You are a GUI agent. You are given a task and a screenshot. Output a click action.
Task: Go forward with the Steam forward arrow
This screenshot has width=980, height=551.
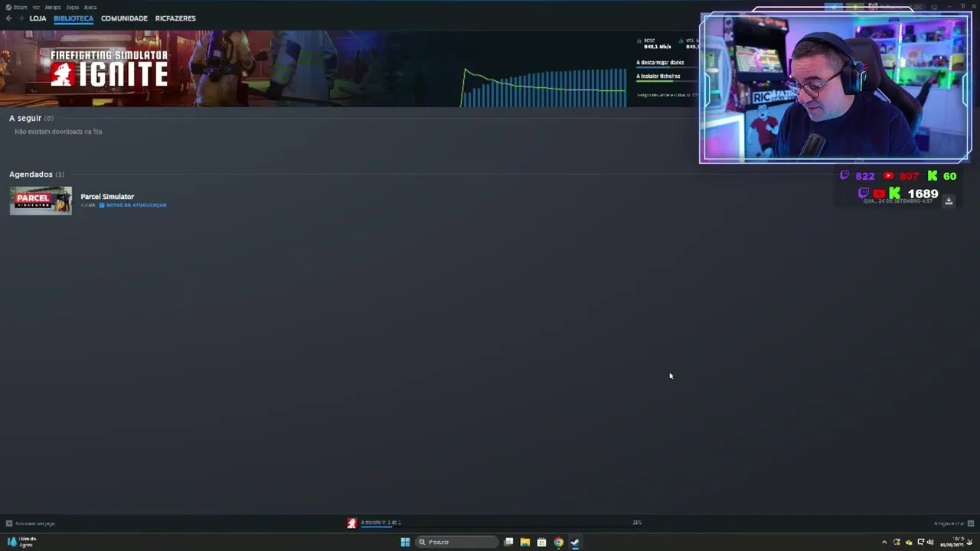point(21,18)
